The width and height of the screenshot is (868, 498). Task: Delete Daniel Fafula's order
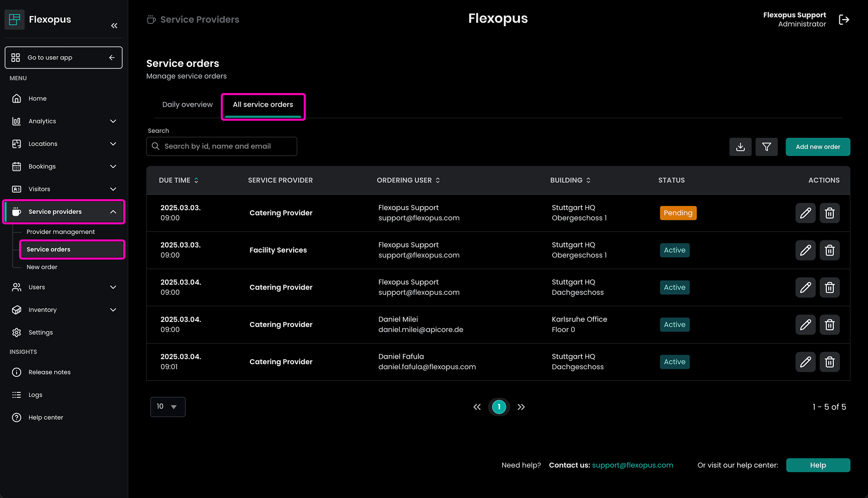(829, 362)
